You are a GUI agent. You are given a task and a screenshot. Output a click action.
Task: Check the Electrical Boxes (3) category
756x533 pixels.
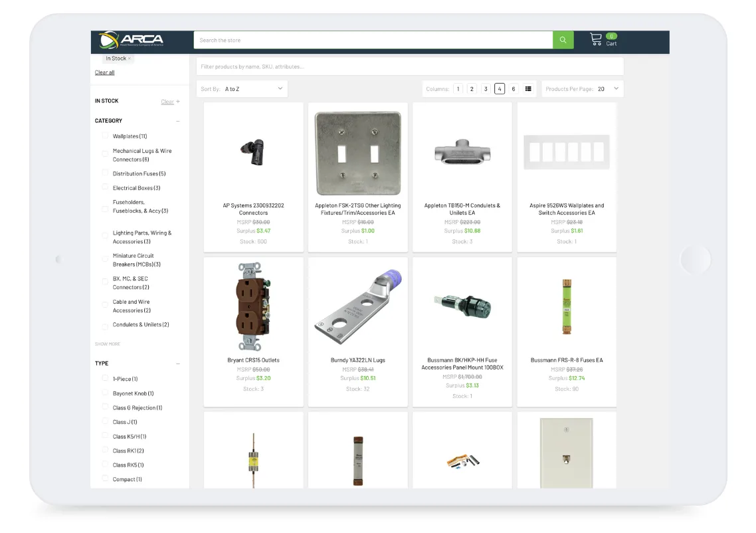pyautogui.click(x=105, y=187)
